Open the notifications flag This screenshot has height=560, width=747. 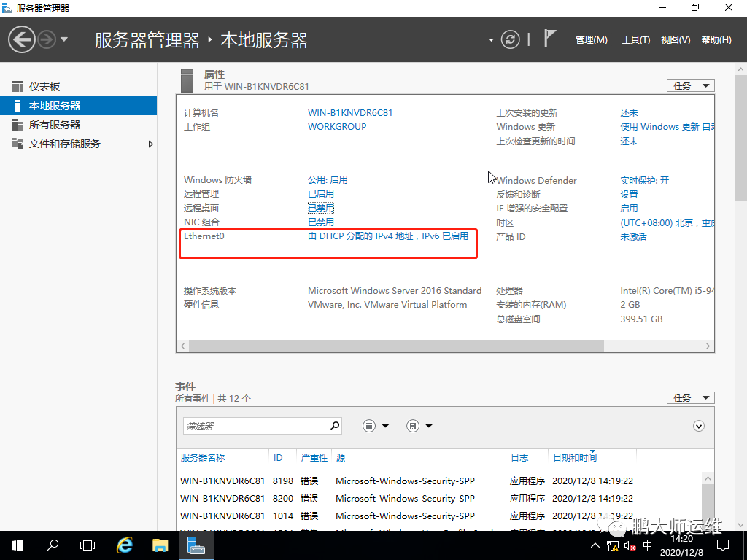pyautogui.click(x=550, y=38)
